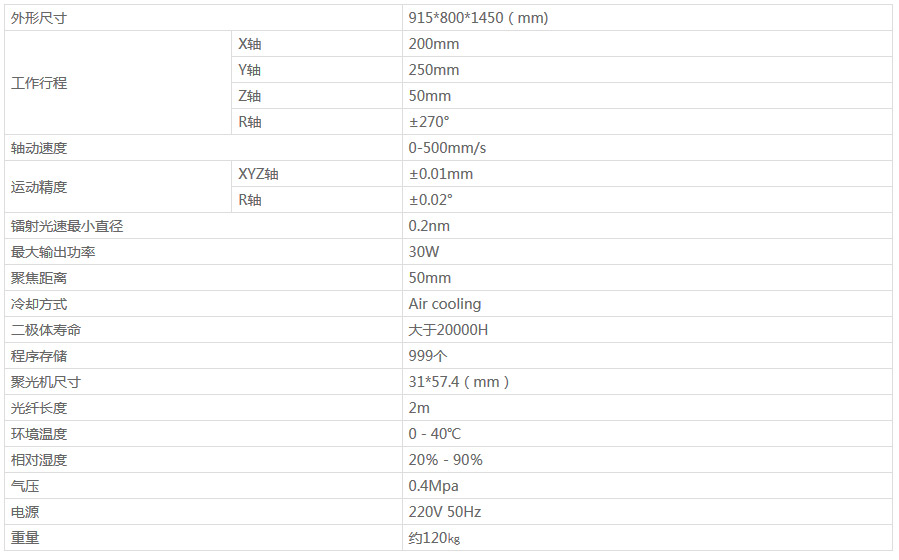
Task: Click the 30W output power value
Action: 425,252
